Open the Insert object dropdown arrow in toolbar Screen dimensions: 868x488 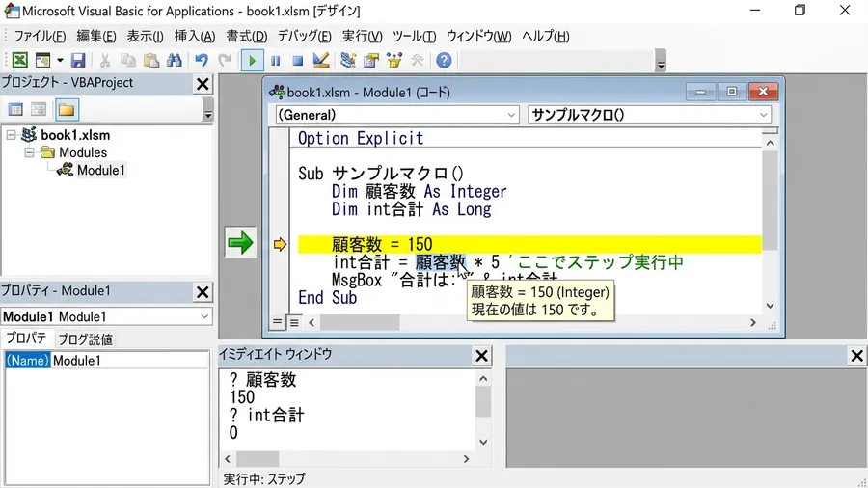click(60, 60)
